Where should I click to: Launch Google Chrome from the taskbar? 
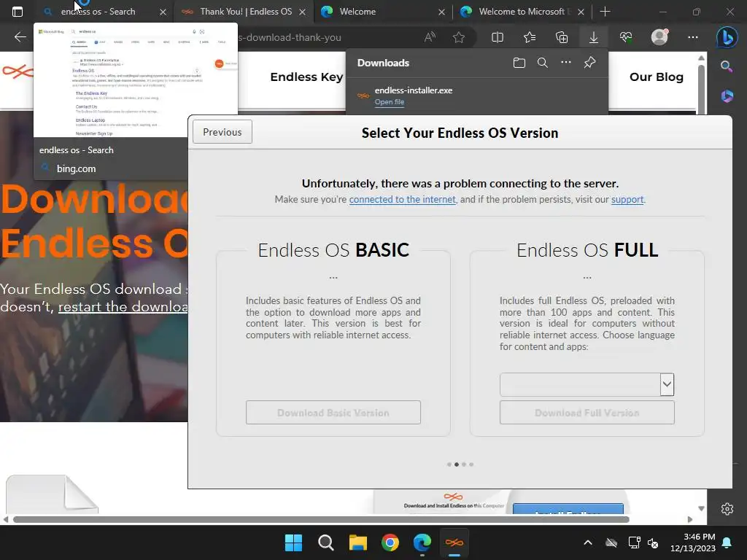(x=390, y=542)
